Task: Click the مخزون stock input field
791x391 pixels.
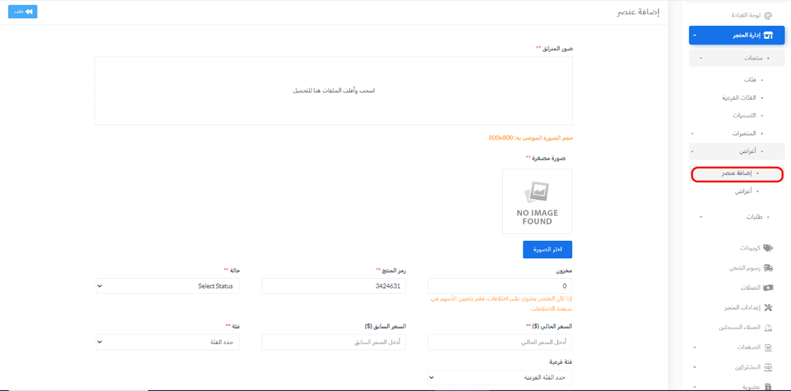Action: [500, 286]
